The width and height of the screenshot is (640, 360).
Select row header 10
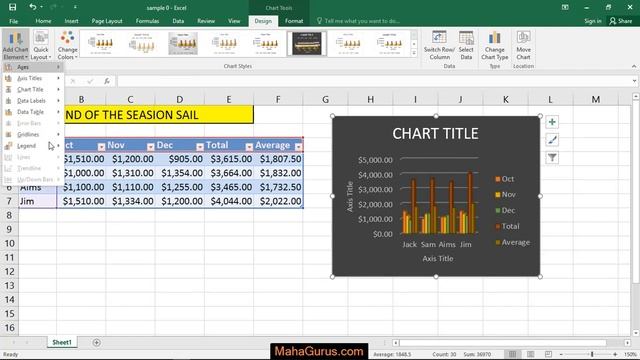[9, 244]
